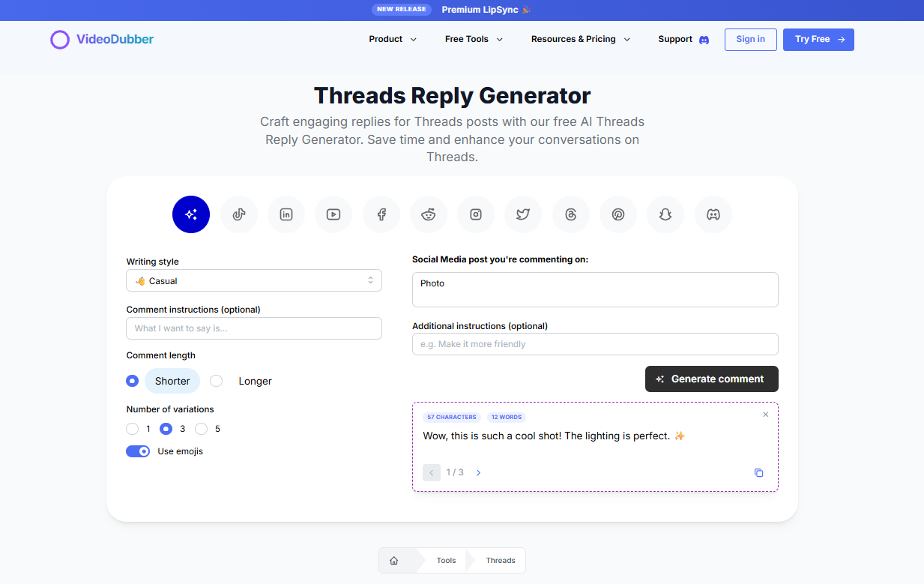Choose the Discord platform icon
This screenshot has height=584, width=924.
coord(713,214)
